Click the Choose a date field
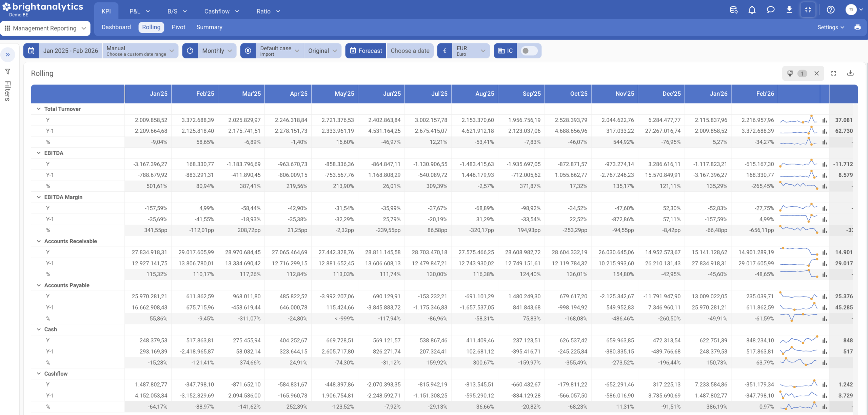The image size is (868, 415). 410,51
